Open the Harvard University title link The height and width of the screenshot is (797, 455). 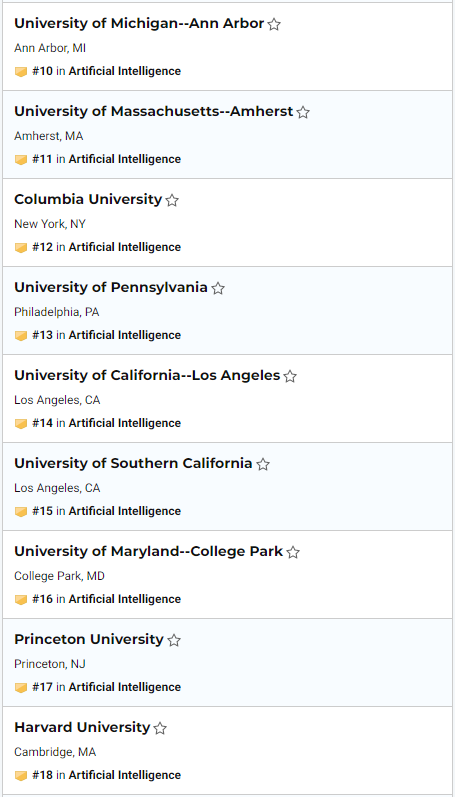tap(82, 727)
